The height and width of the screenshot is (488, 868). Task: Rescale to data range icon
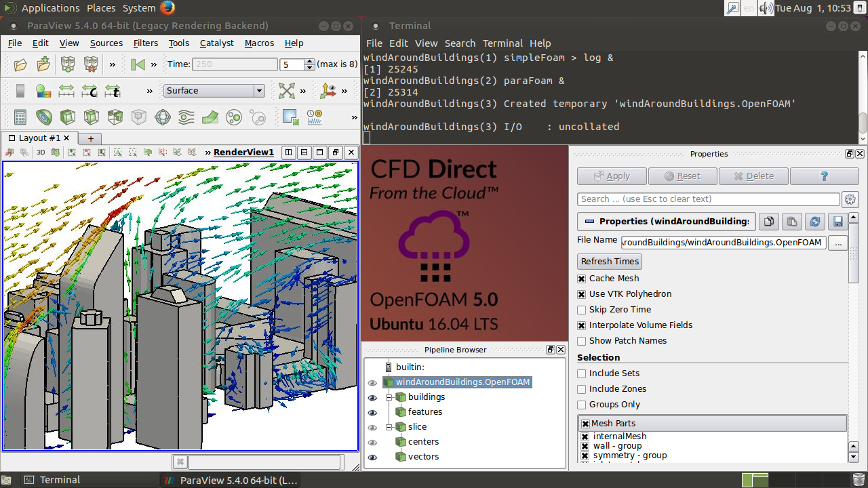[66, 91]
